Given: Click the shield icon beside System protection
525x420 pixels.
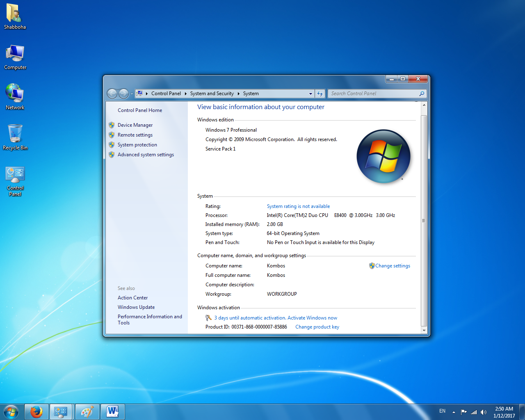Looking at the screenshot, I should pyautogui.click(x=112, y=145).
